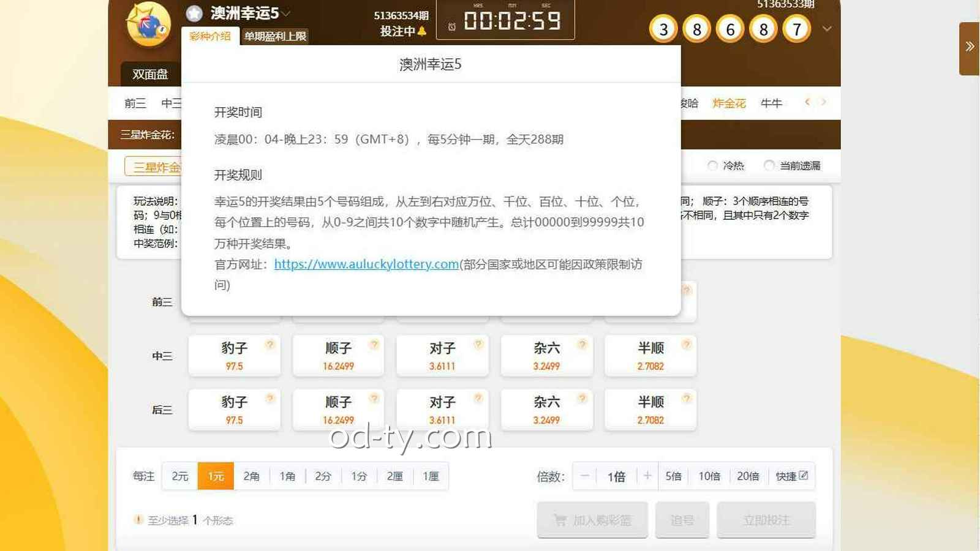Open the 单期盈利上限 tab

point(275,36)
